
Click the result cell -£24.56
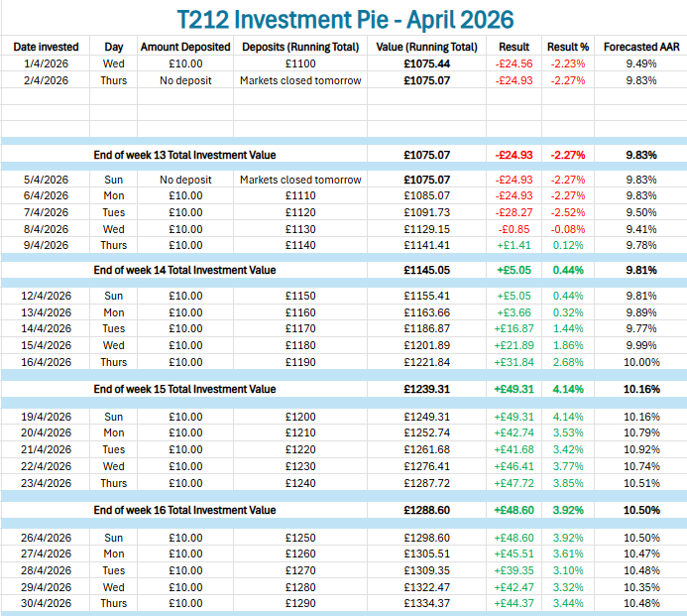click(x=514, y=63)
